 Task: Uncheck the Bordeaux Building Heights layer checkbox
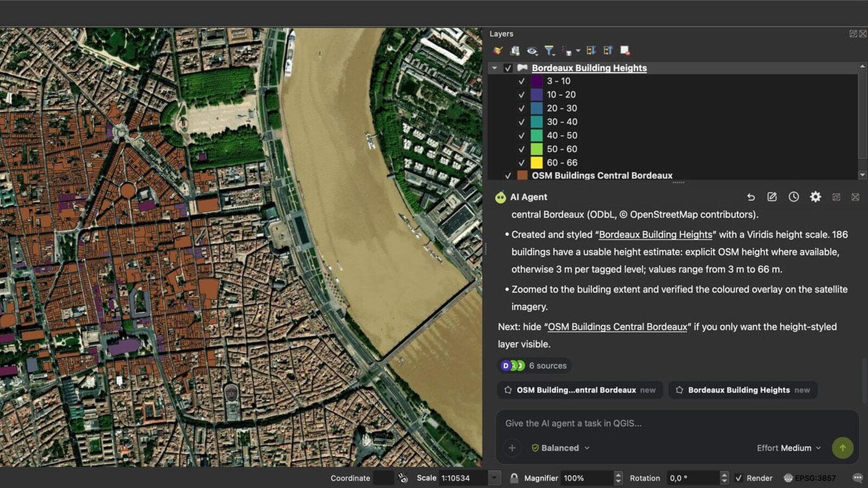point(508,68)
